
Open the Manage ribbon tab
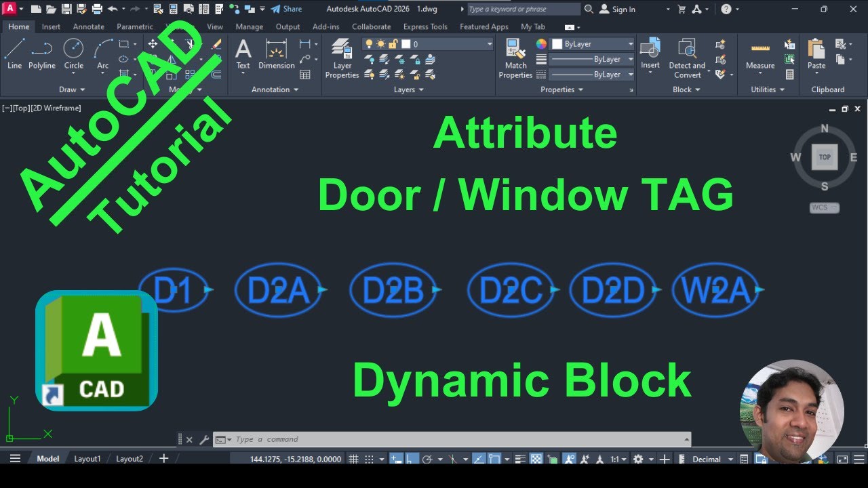click(x=249, y=26)
